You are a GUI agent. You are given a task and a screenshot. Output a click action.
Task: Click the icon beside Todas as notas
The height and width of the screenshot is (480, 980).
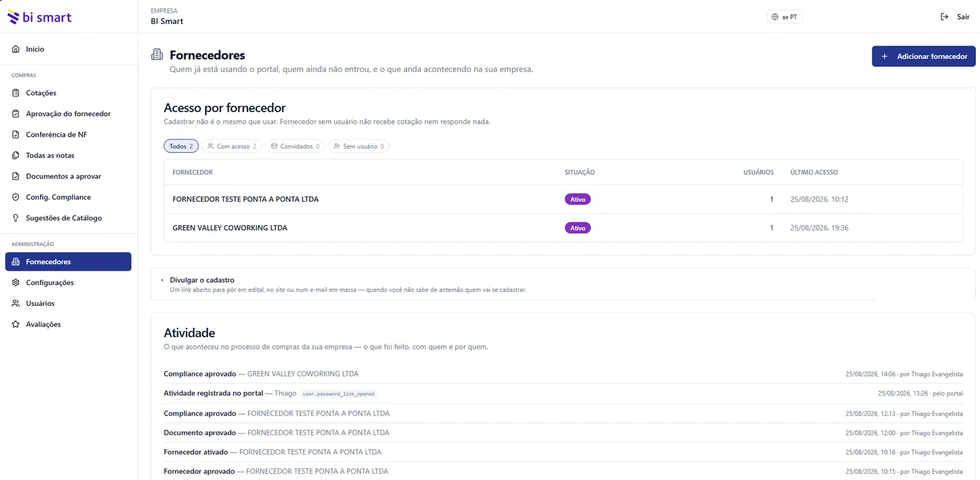pos(16,155)
